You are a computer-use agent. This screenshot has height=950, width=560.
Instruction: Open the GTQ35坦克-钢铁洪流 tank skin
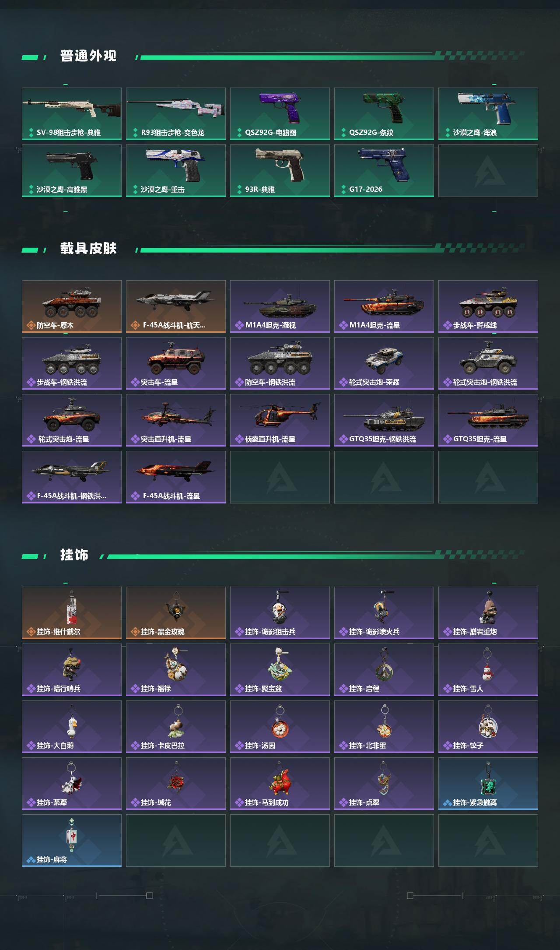tap(384, 420)
